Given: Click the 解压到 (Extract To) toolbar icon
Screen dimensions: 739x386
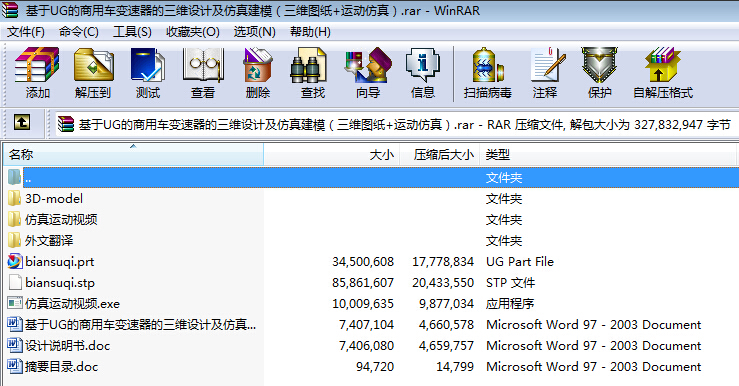Looking at the screenshot, I should 93,66.
